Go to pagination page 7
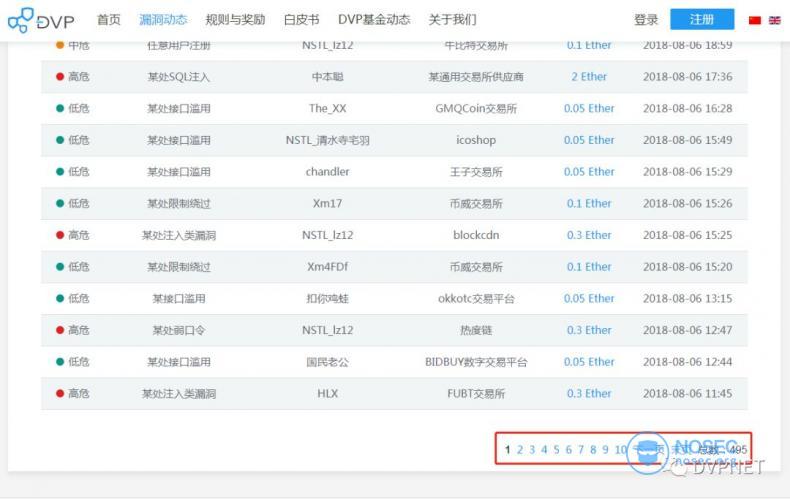This screenshot has height=499, width=790. click(x=581, y=450)
